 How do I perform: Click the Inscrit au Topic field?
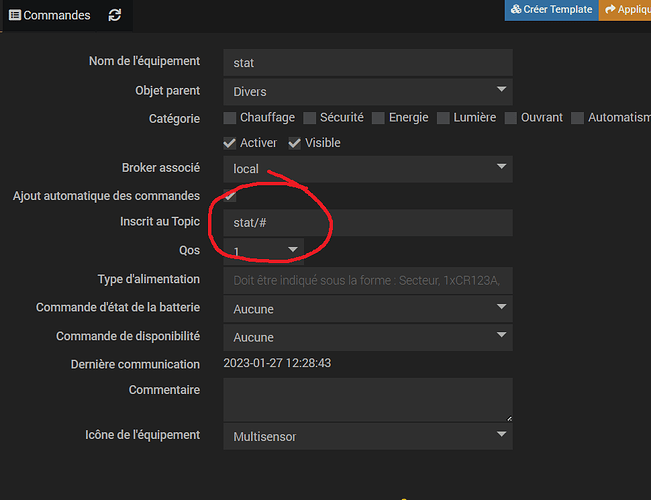368,223
